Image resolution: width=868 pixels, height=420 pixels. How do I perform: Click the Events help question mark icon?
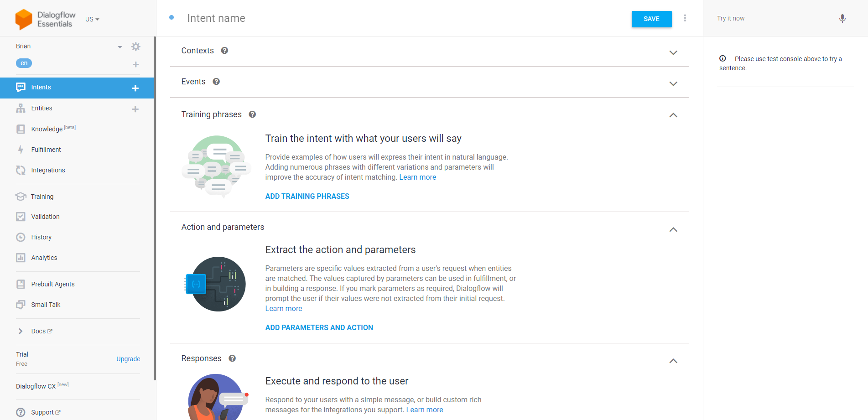[x=216, y=82]
